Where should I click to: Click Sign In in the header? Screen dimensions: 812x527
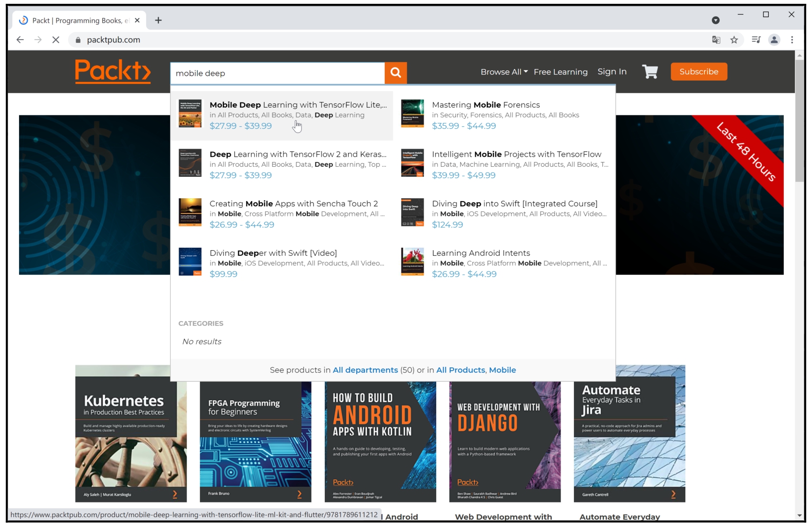click(x=612, y=71)
